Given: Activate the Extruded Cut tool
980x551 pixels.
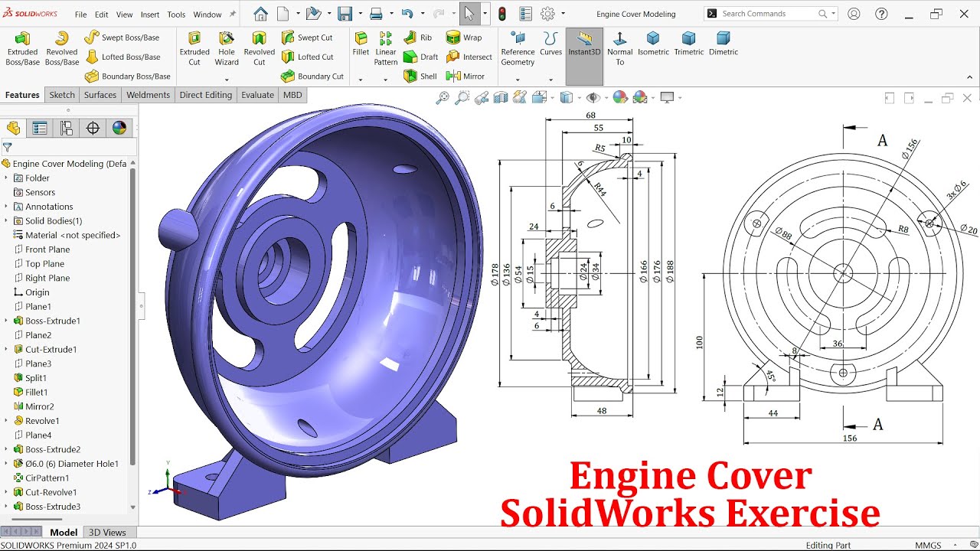Looking at the screenshot, I should point(194,48).
